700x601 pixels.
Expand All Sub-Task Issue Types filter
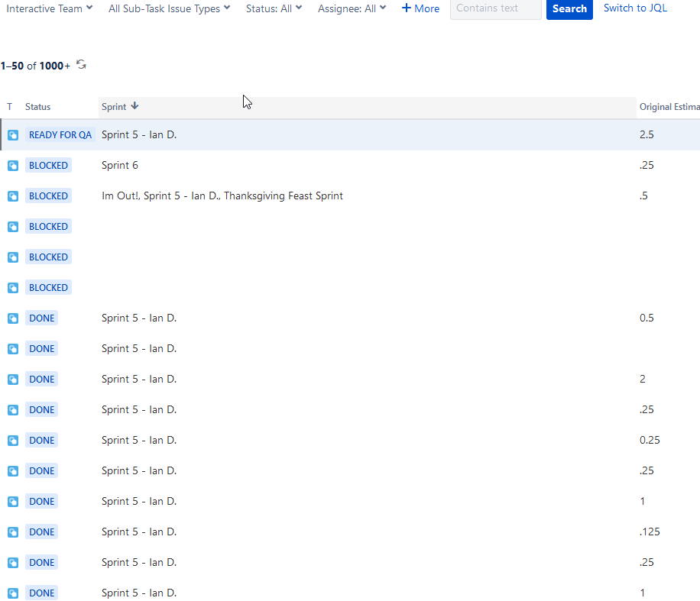tap(169, 8)
